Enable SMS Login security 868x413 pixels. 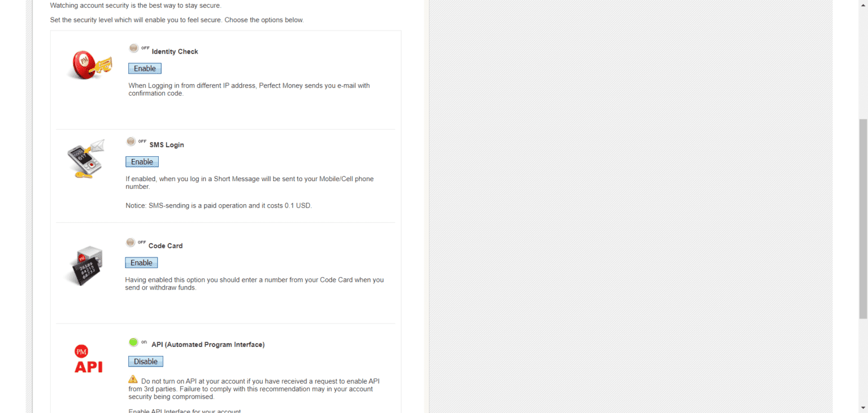[x=142, y=162]
